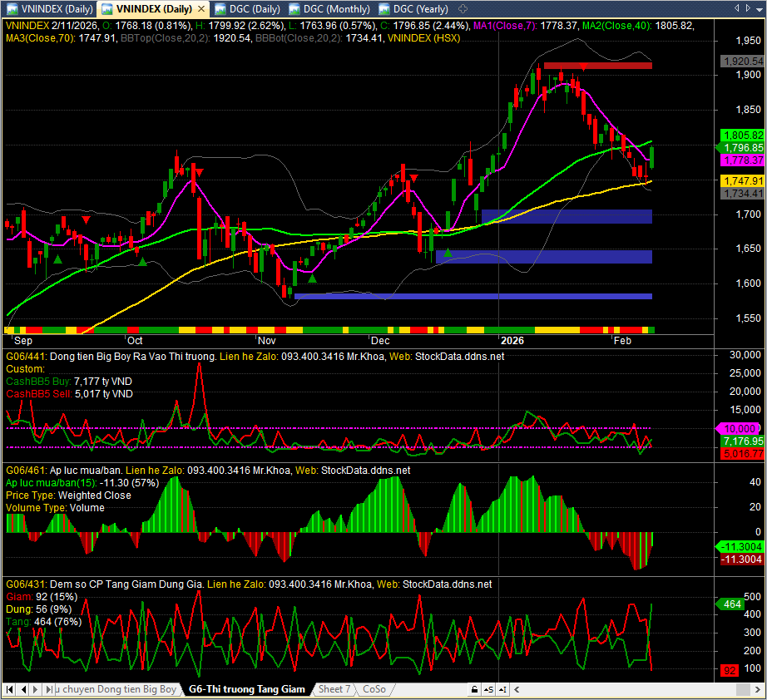This screenshot has height=700, width=767.
Task: Switch to Sheet 7 tab
Action: (334, 689)
